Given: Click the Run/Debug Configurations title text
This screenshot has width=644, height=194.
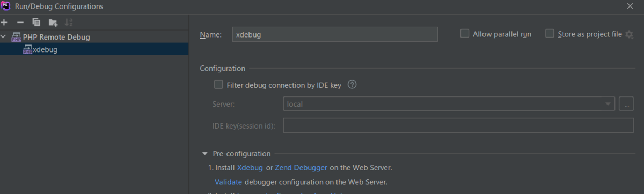Looking at the screenshot, I should pyautogui.click(x=59, y=6).
